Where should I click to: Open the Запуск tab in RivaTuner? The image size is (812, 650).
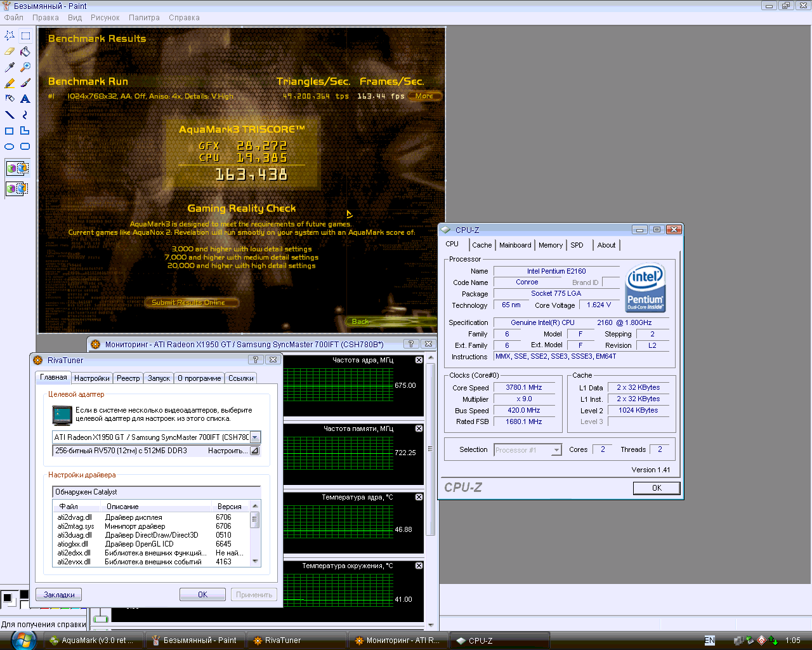coord(159,378)
